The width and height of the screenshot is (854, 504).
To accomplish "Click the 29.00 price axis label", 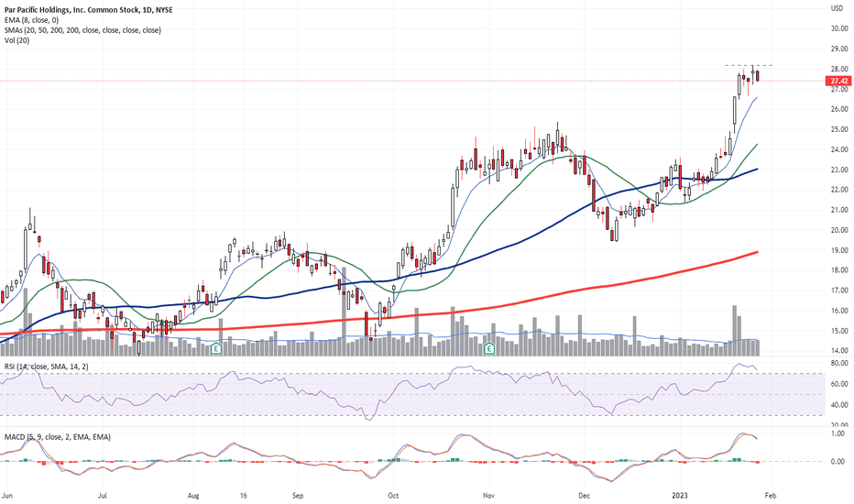I will click(839, 49).
